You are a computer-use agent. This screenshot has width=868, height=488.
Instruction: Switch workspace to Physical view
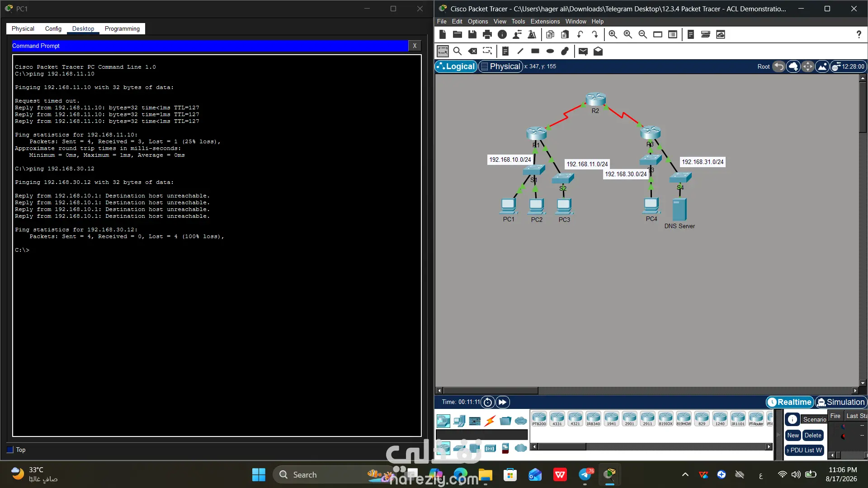(x=500, y=66)
